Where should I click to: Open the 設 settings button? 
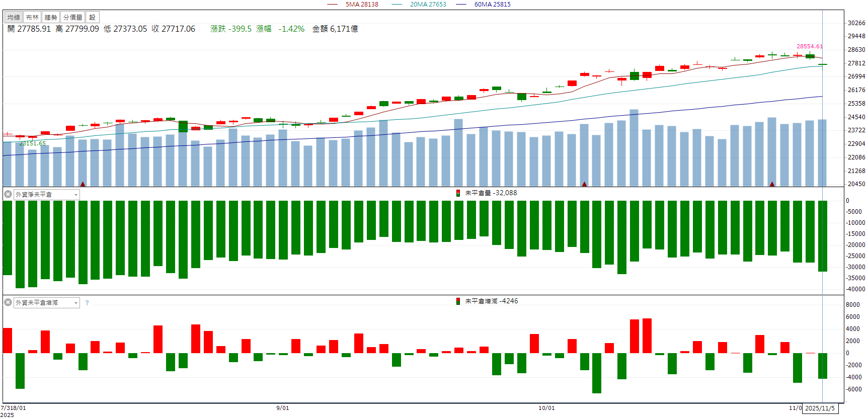pos(93,17)
